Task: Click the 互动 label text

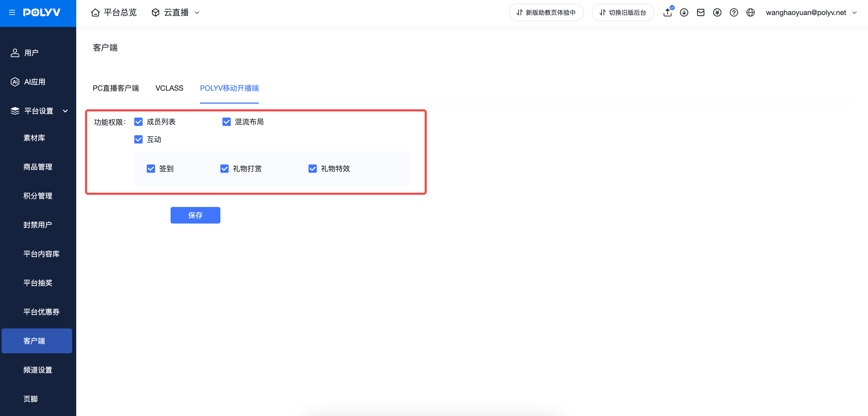Action: [154, 139]
